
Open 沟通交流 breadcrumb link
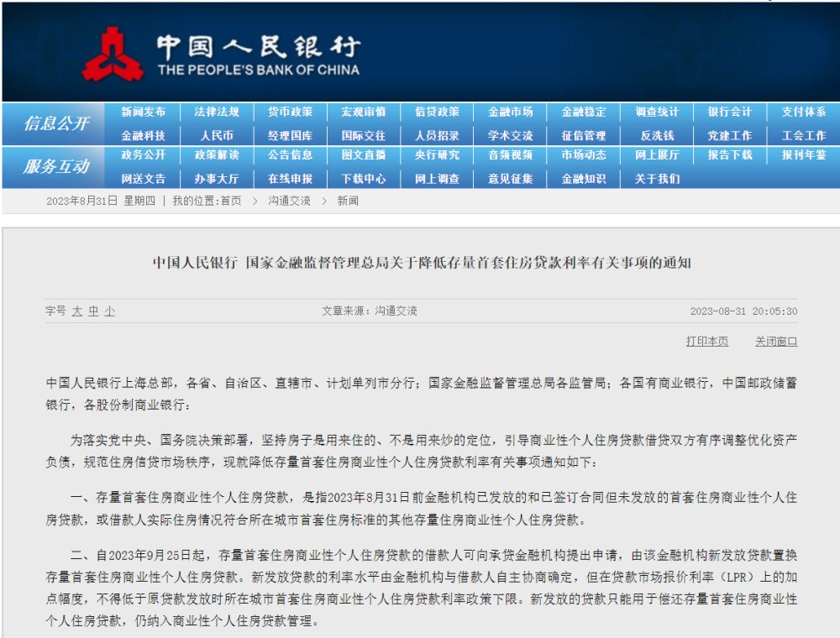click(x=289, y=201)
